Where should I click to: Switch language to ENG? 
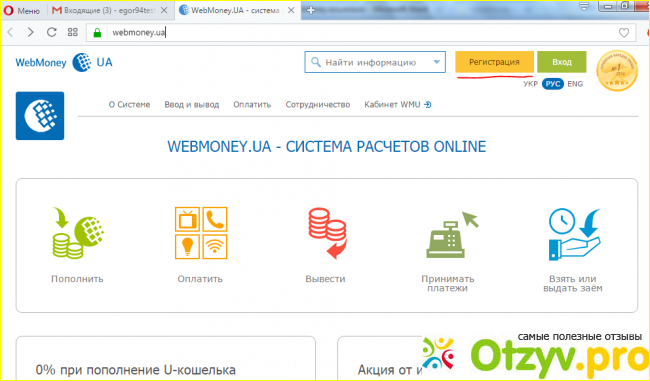pyautogui.click(x=575, y=84)
